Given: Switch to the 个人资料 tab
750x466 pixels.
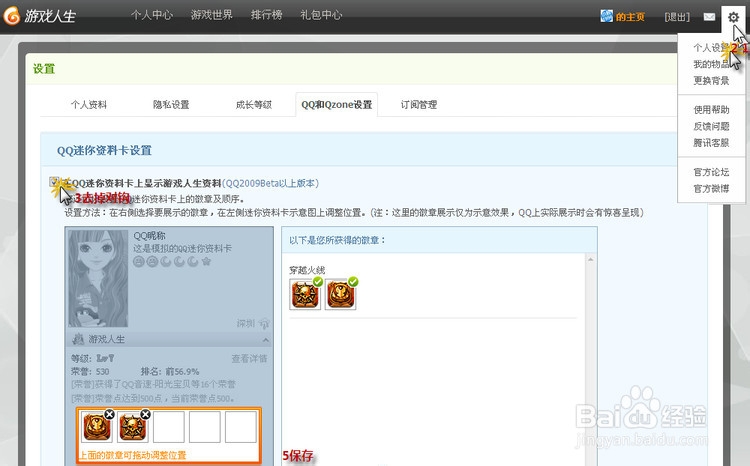Looking at the screenshot, I should pyautogui.click(x=89, y=105).
